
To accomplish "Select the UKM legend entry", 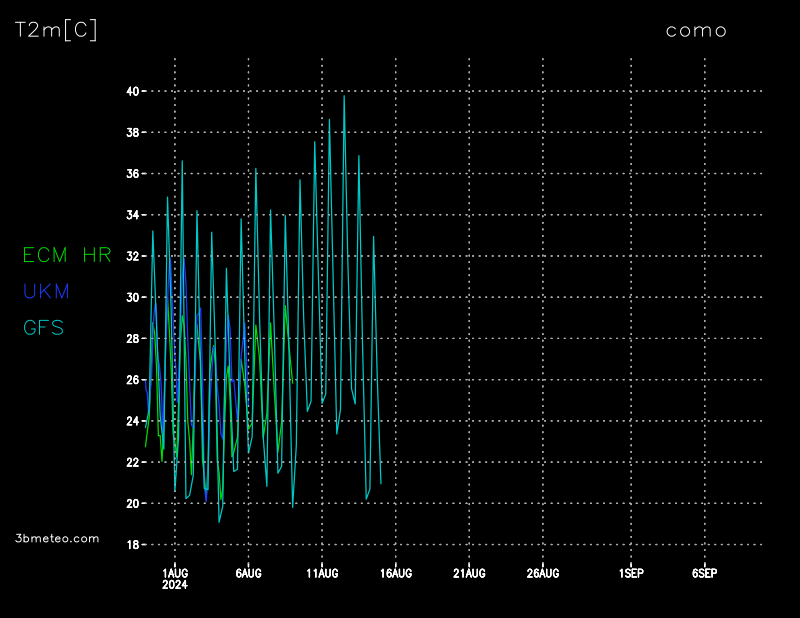I will (46, 291).
